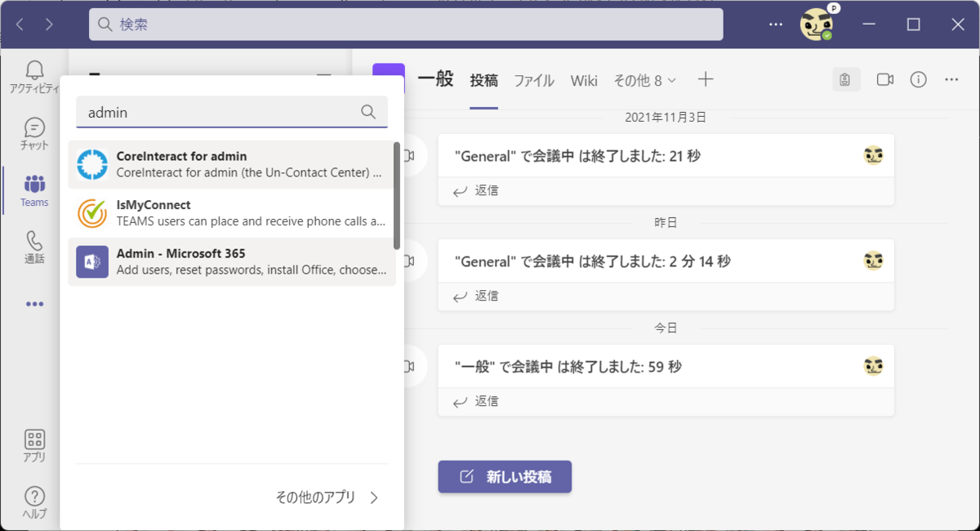Select Admin - Microsoft 365 result title

click(x=180, y=253)
